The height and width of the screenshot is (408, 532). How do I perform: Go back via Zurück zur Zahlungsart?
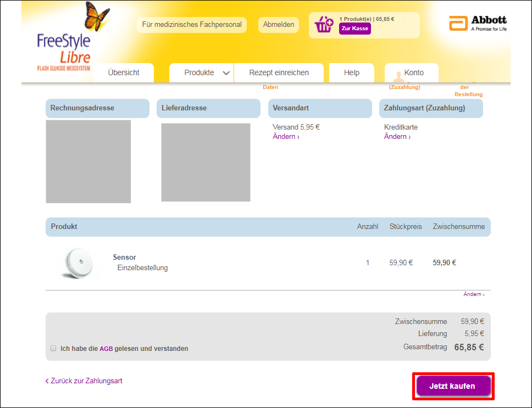[x=84, y=381]
